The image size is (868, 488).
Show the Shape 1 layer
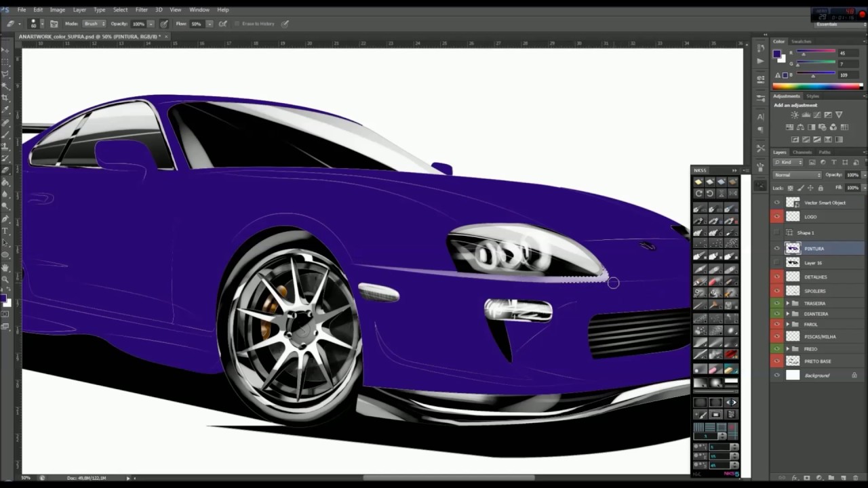tap(777, 232)
